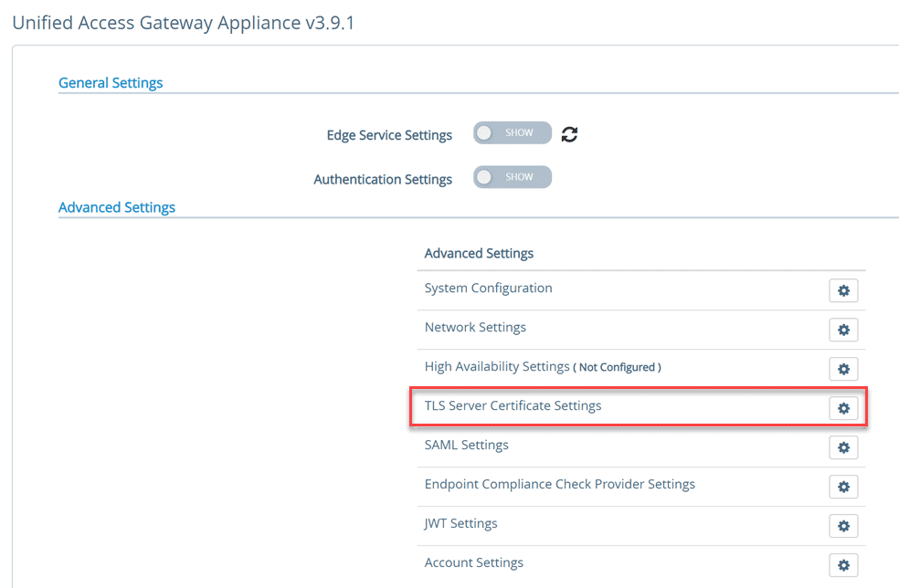Click the High Availability Settings row label
Viewport: 899px width, 588px height.
click(497, 366)
